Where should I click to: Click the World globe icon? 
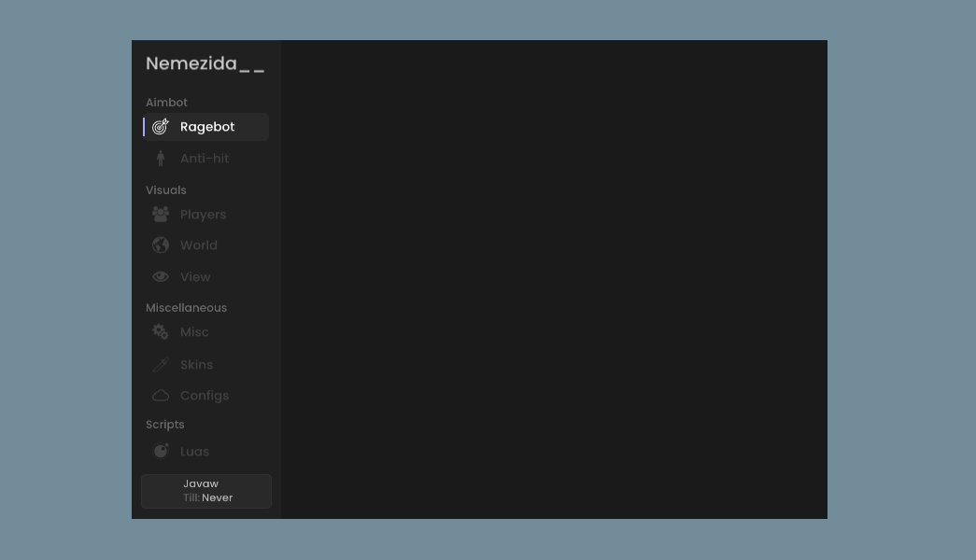[x=161, y=245]
